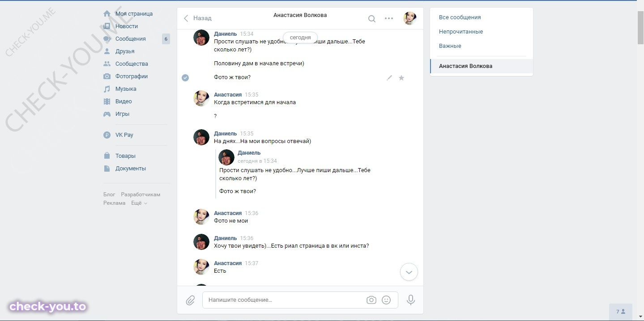Screen dimensions: 644x321
Task: Attach a file with paperclip icon
Action: click(x=191, y=300)
